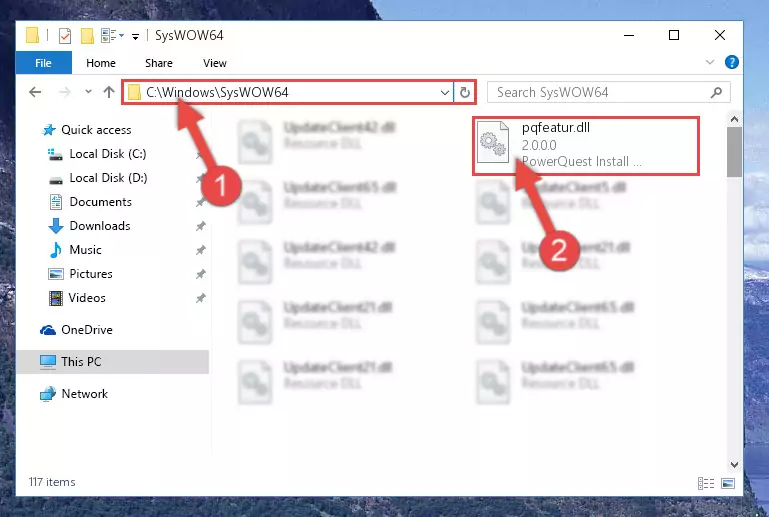This screenshot has width=769, height=517.
Task: Click the pin icon next to Downloads
Action: (200, 226)
